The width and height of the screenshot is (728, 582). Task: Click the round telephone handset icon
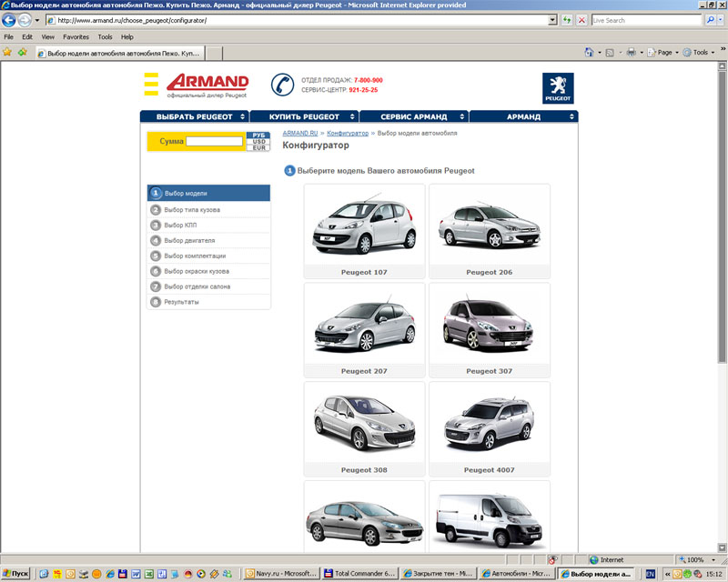click(x=282, y=85)
